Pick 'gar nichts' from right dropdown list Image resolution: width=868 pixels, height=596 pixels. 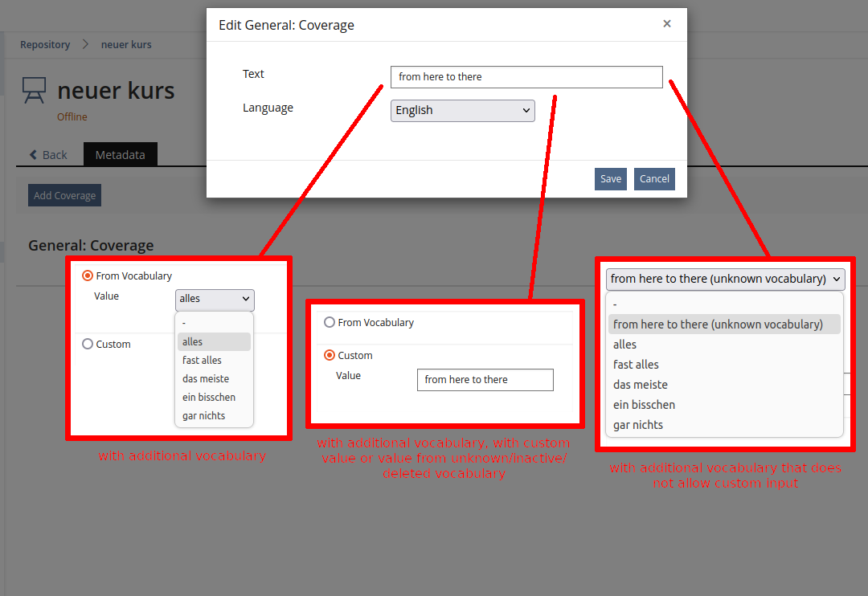(x=638, y=425)
